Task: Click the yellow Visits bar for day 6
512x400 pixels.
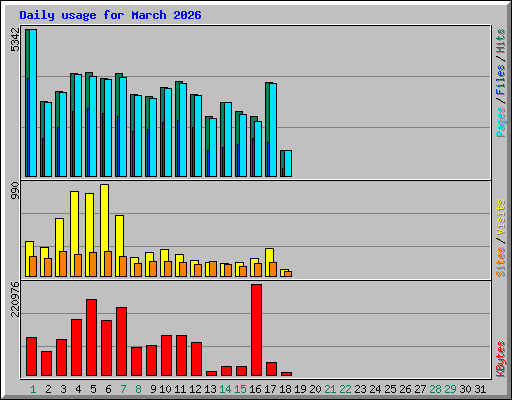Action: tap(104, 218)
